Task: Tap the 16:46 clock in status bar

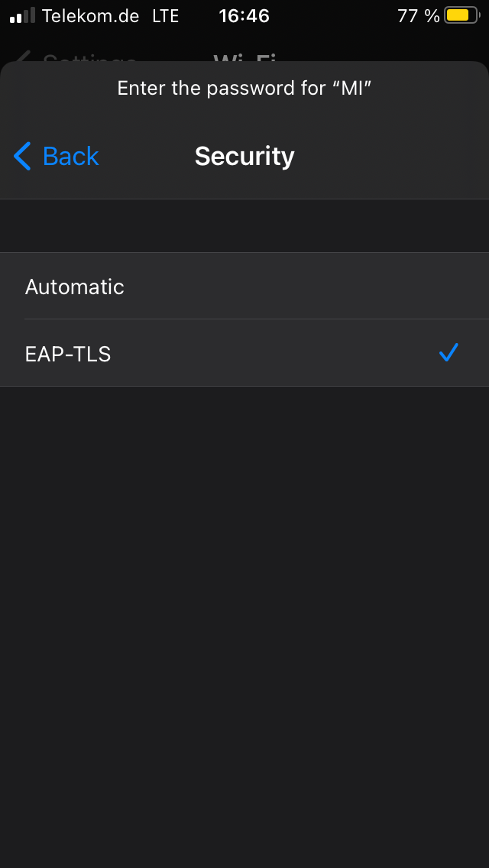Action: point(244,15)
